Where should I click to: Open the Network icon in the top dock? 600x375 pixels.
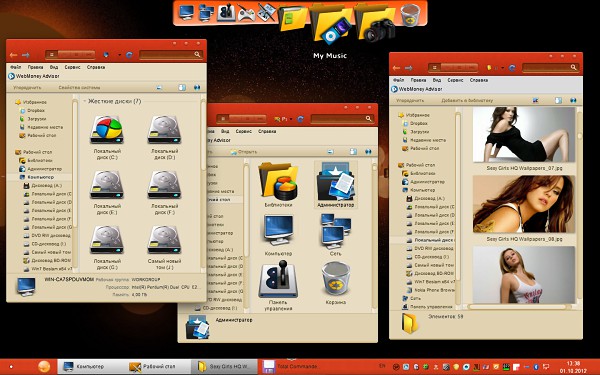(x=206, y=13)
